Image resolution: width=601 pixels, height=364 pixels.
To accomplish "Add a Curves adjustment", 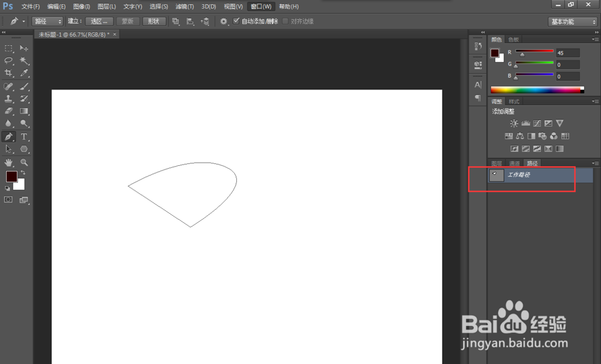I will coord(537,123).
